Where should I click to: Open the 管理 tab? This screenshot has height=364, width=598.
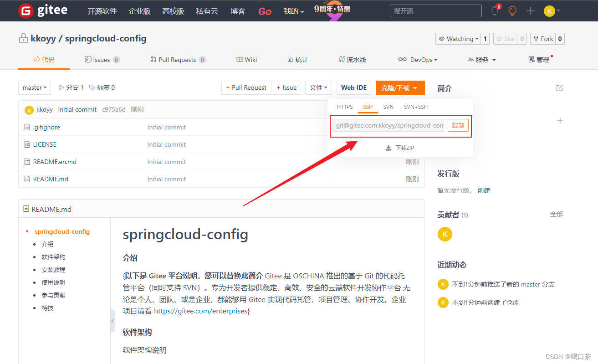point(539,60)
